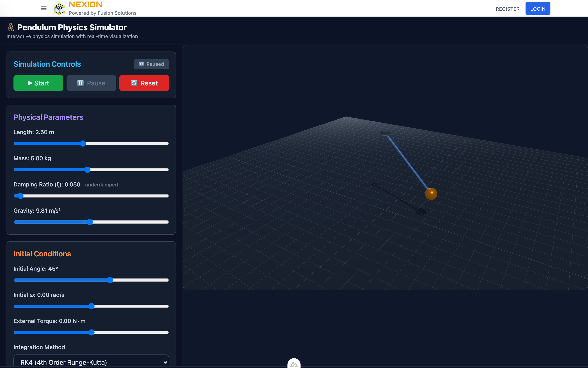Adjust the Initial ω slider
The image size is (588, 368).
tap(91, 306)
